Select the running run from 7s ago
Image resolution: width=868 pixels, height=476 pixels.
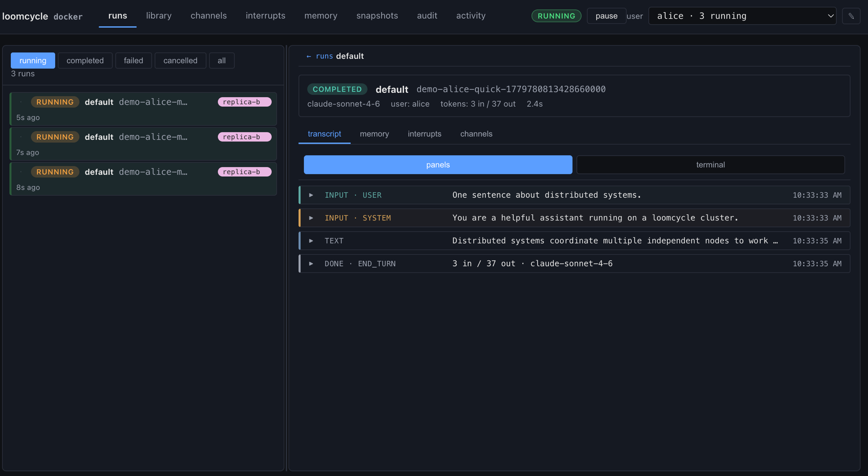[143, 144]
